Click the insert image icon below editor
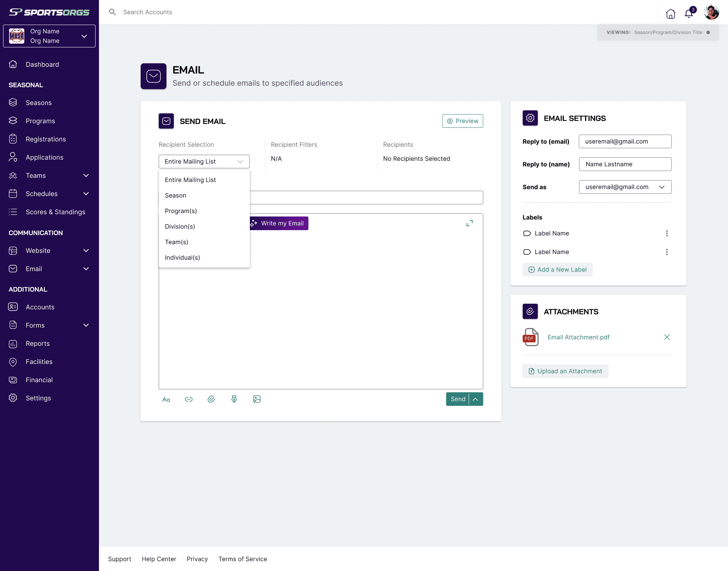 (257, 399)
